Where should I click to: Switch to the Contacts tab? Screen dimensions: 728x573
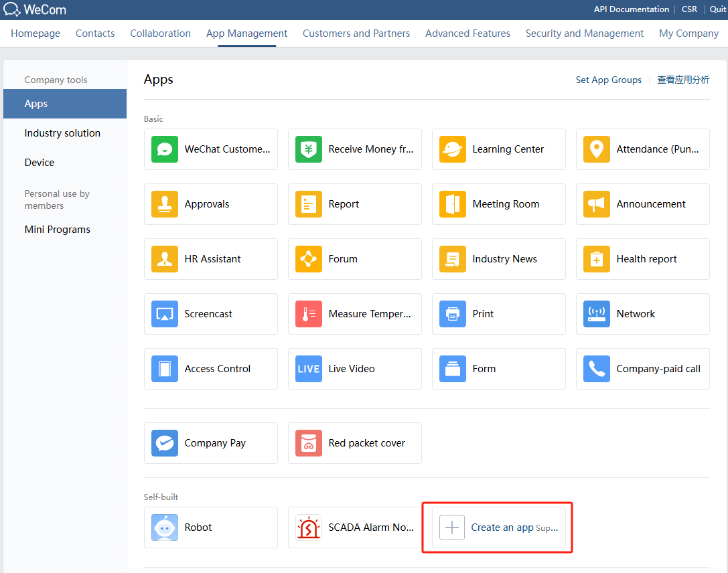(x=95, y=33)
